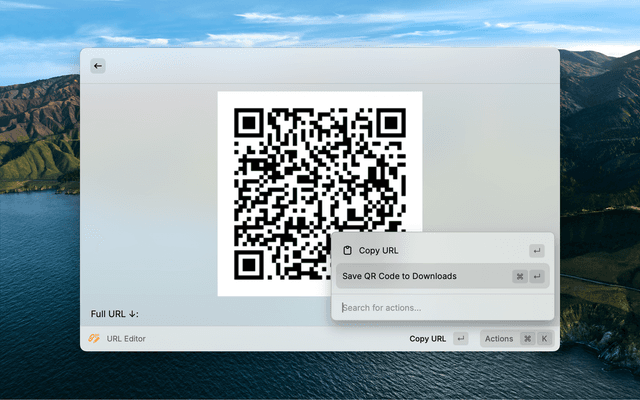The width and height of the screenshot is (640, 400).
Task: Focus the Search for actions field
Action: (x=440, y=308)
